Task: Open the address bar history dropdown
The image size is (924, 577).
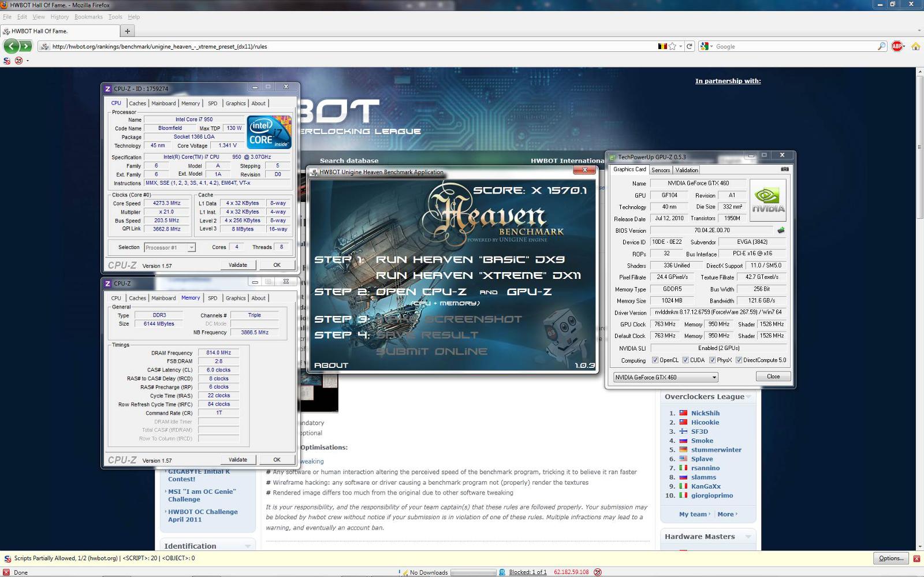Action: click(681, 46)
